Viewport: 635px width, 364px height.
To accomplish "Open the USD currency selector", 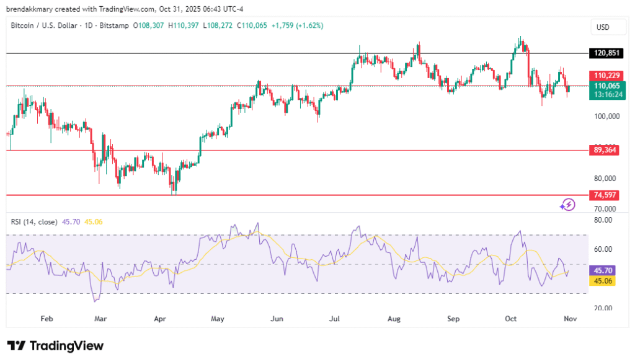I will point(603,27).
